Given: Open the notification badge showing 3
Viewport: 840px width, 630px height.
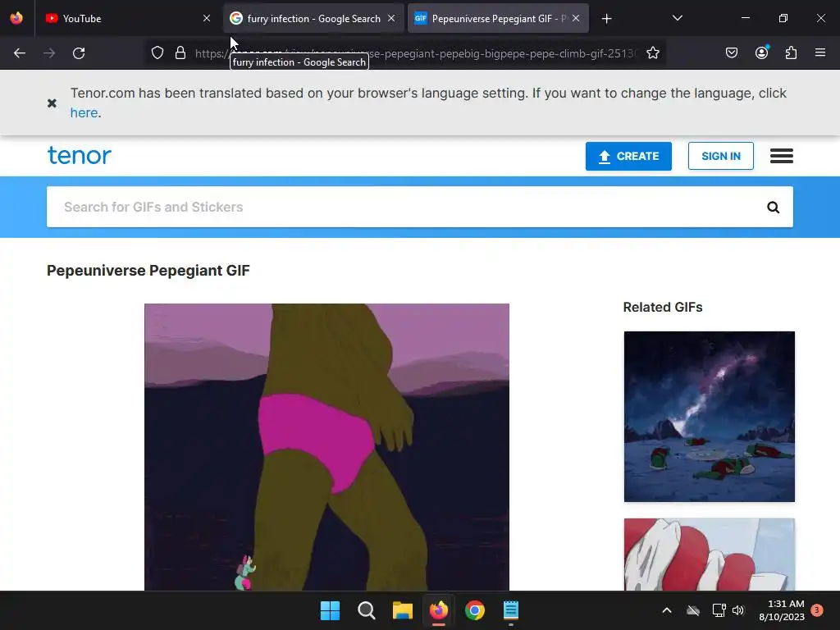Looking at the screenshot, I should click(817, 610).
